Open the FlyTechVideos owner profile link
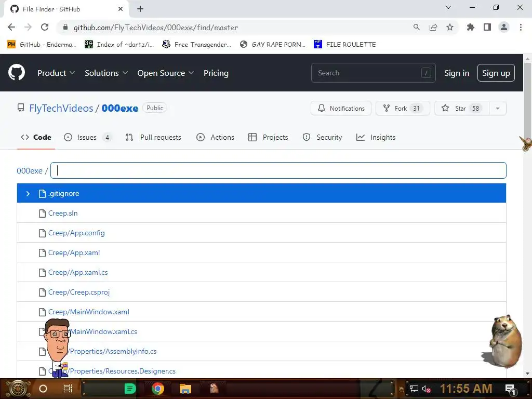The height and width of the screenshot is (399, 532). point(61,108)
